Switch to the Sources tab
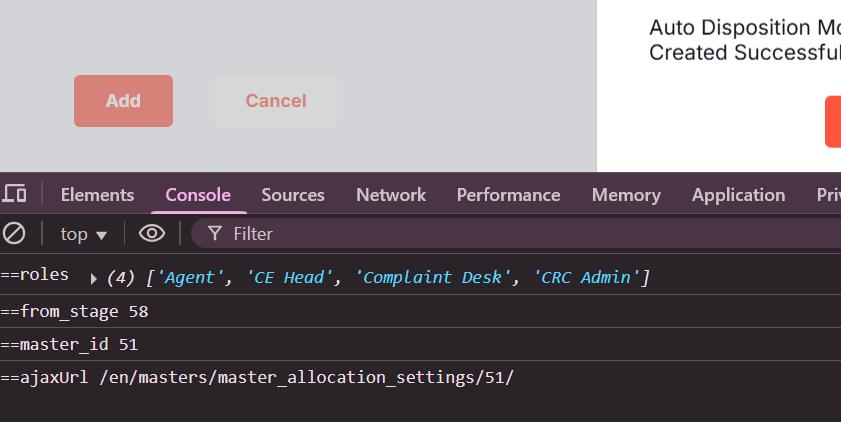 293,195
